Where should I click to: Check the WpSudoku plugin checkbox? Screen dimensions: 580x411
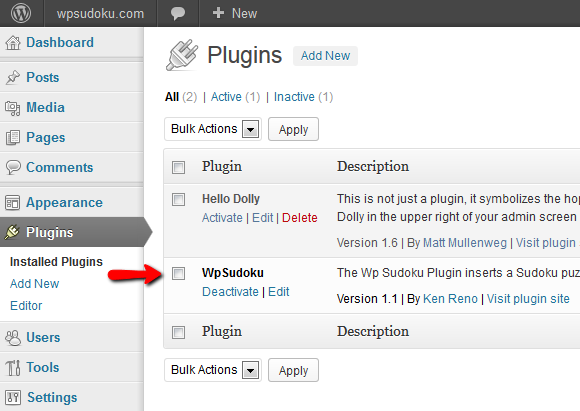tap(178, 274)
